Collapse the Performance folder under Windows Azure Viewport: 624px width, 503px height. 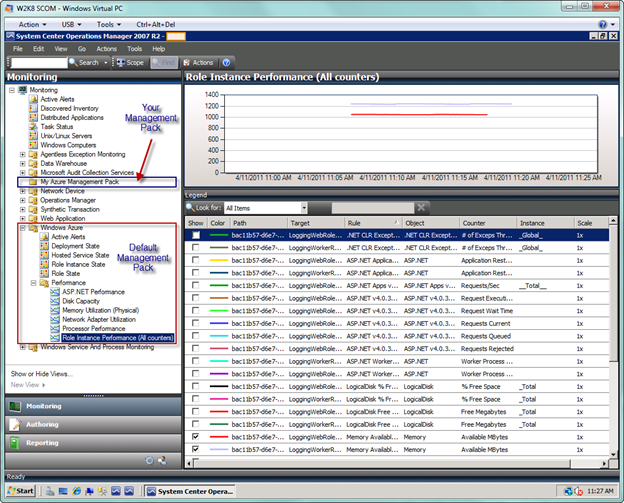click(33, 283)
